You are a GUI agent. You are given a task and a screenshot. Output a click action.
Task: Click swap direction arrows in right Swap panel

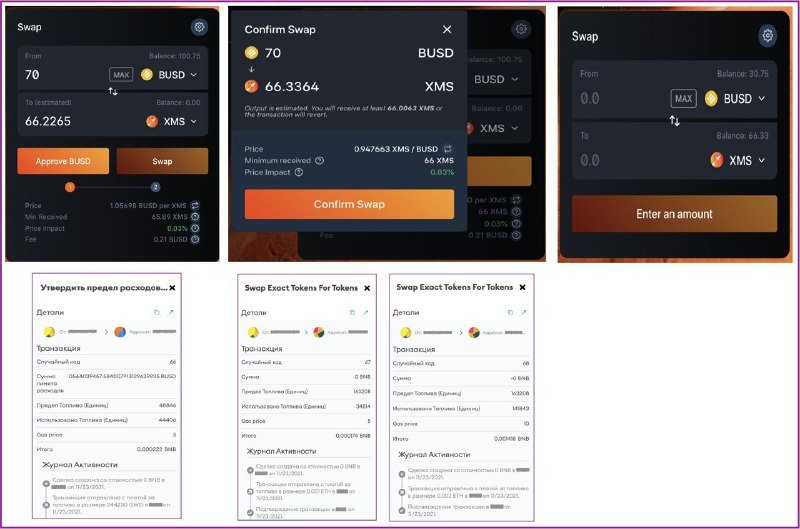674,120
